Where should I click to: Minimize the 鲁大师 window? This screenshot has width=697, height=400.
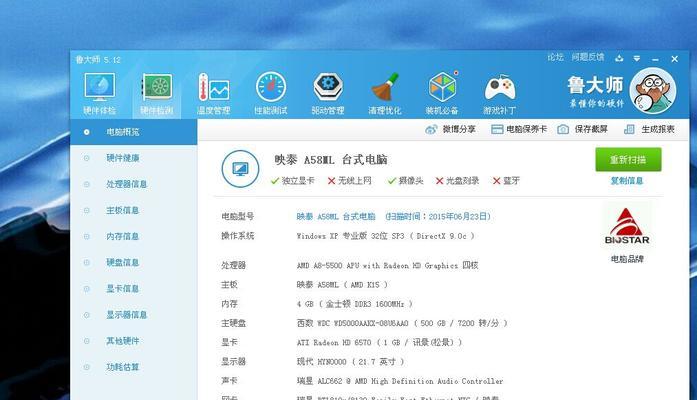point(655,59)
